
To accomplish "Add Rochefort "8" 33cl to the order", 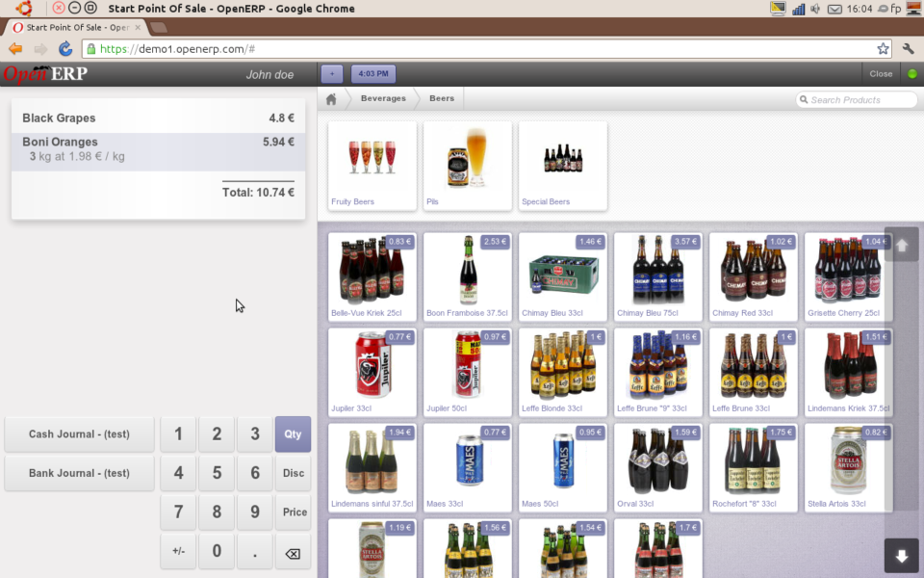I will (x=754, y=468).
